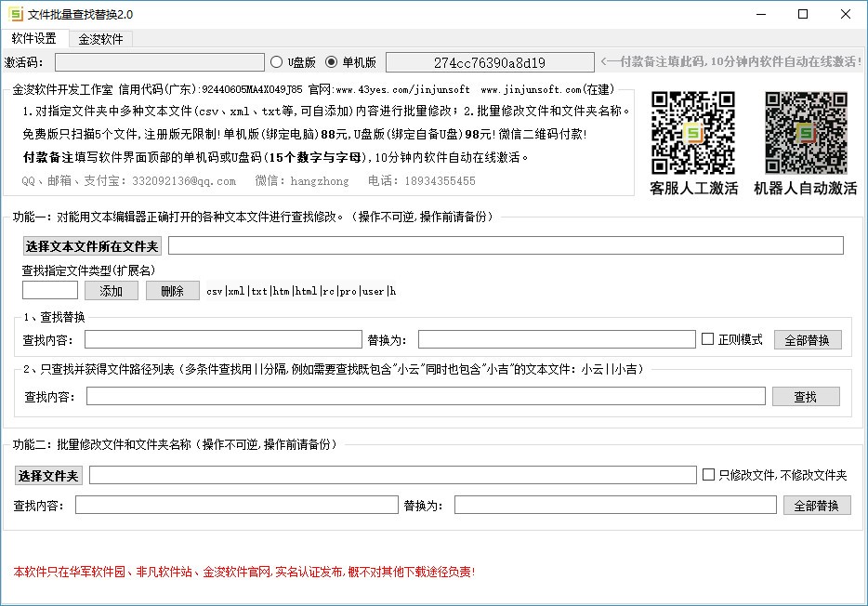The height and width of the screenshot is (606, 868).
Task: Click the 客服人工激活 QR code
Action: 693,133
